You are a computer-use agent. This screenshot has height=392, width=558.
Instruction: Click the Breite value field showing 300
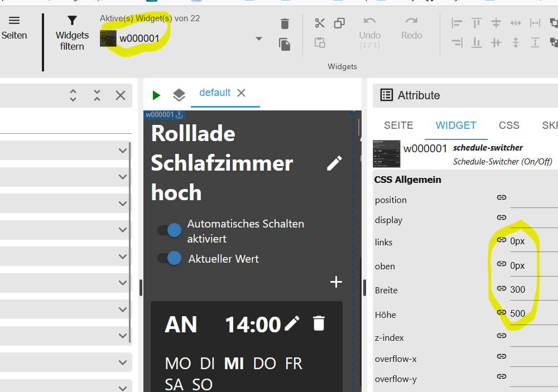(x=534, y=289)
